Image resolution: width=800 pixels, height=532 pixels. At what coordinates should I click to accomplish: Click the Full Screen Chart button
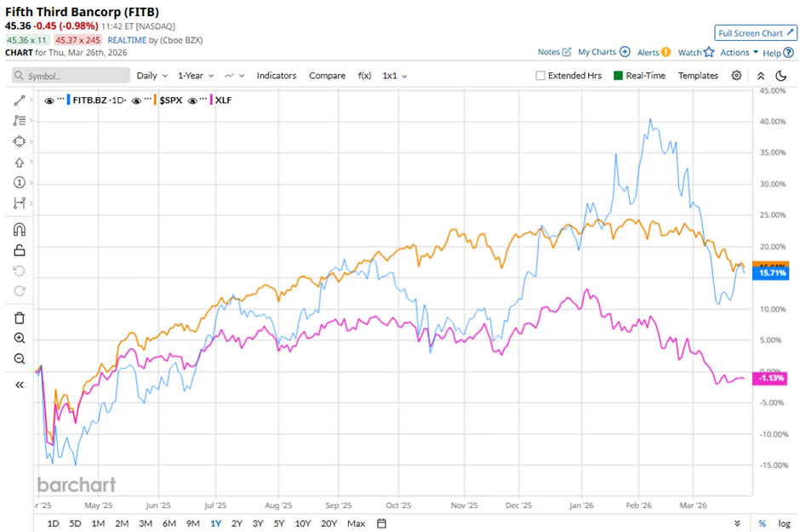(x=755, y=33)
